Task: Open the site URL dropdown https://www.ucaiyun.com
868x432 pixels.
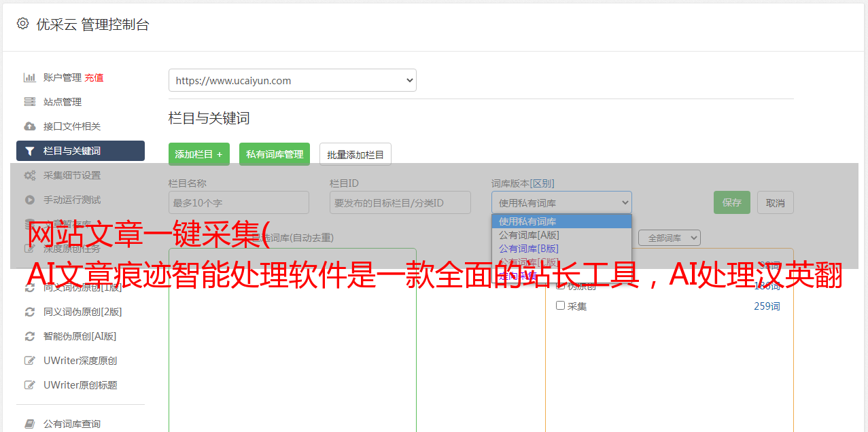Action: click(292, 80)
